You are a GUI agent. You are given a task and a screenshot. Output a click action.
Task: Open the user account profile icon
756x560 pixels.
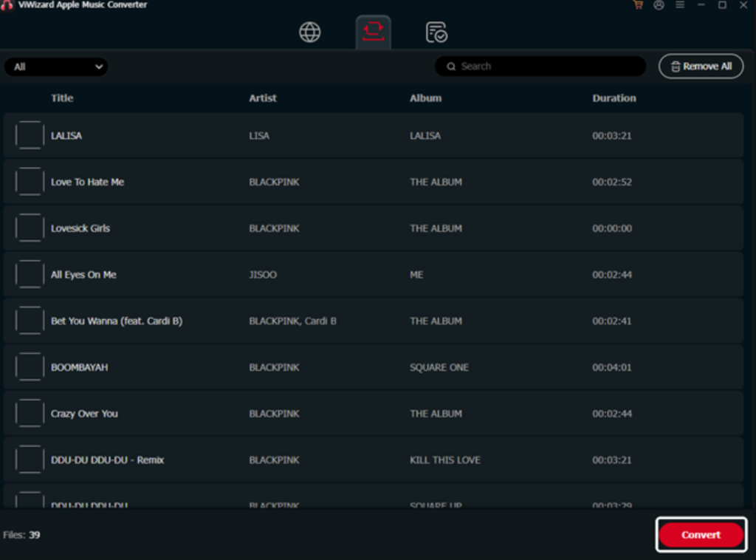(659, 5)
